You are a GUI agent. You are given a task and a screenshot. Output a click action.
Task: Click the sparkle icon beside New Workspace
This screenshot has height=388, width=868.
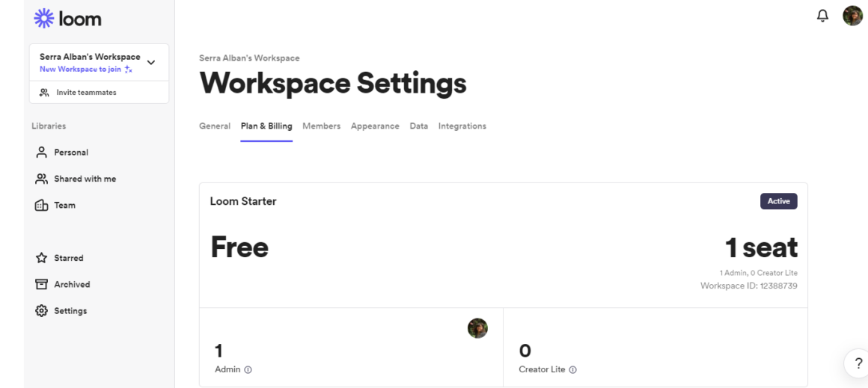pos(129,69)
